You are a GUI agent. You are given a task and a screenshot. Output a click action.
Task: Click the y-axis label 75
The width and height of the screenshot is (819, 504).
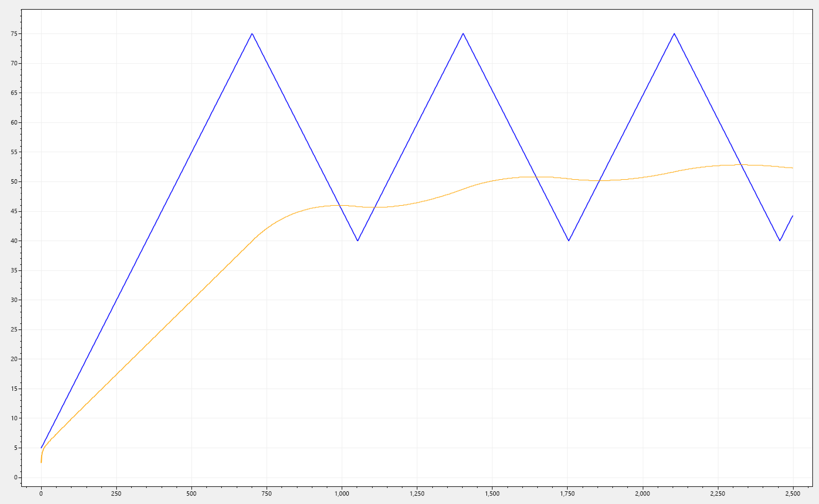(14, 34)
